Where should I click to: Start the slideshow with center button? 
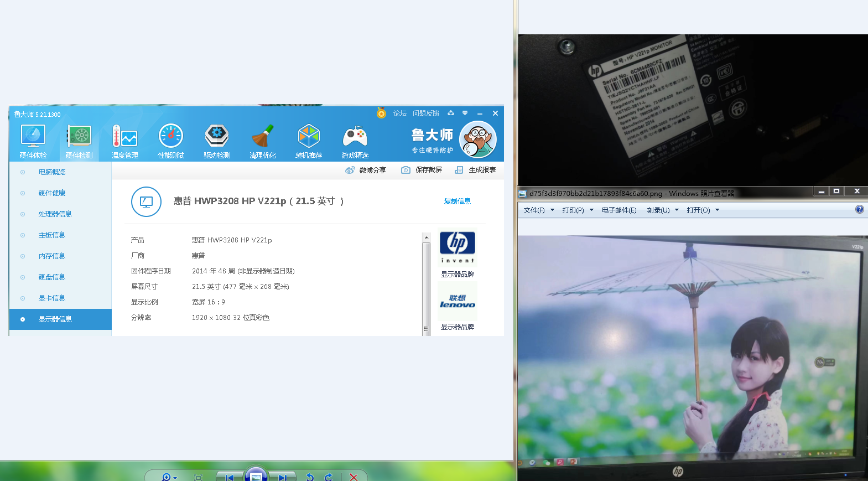(256, 475)
